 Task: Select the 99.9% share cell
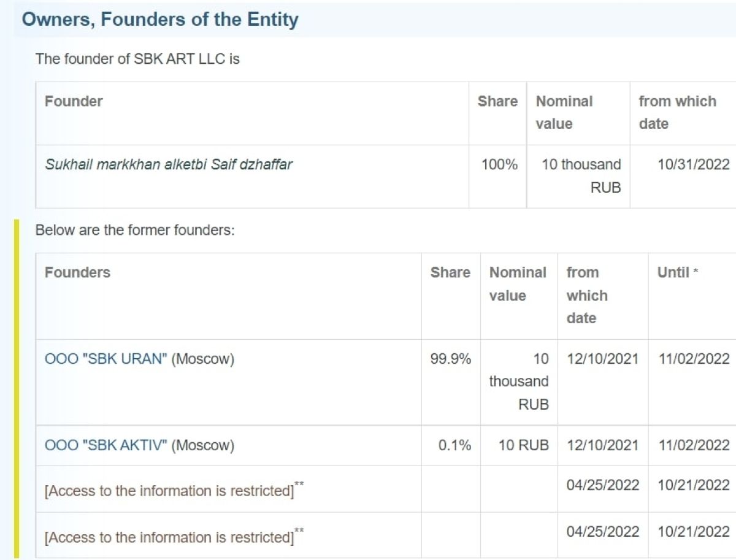tap(451, 359)
